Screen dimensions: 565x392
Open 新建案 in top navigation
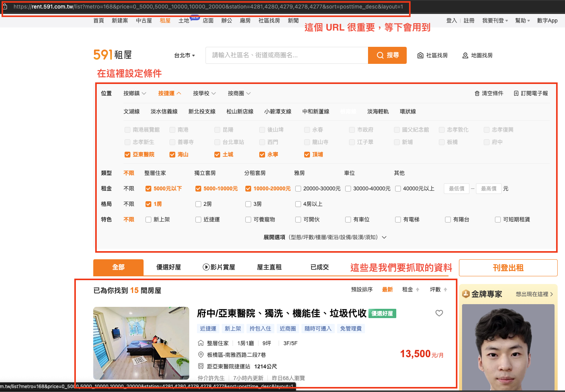pos(120,21)
